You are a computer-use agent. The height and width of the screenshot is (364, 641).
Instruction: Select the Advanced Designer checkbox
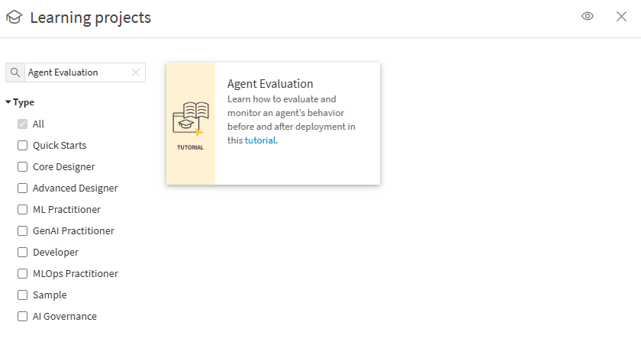(x=23, y=188)
